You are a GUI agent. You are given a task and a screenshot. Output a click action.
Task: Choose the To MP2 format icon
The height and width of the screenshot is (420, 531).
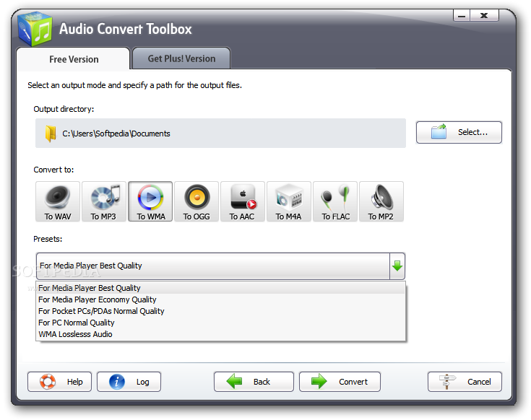coord(381,201)
